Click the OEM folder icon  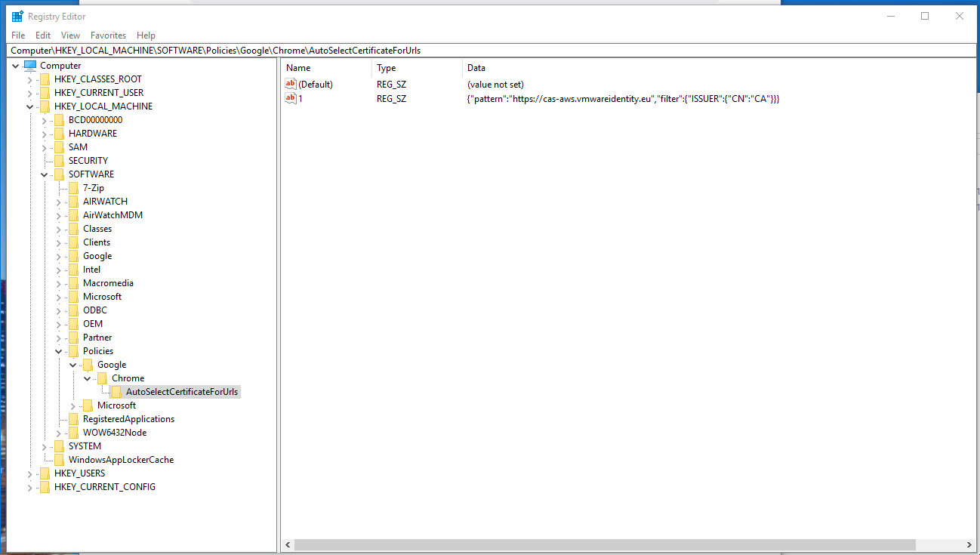[73, 324]
